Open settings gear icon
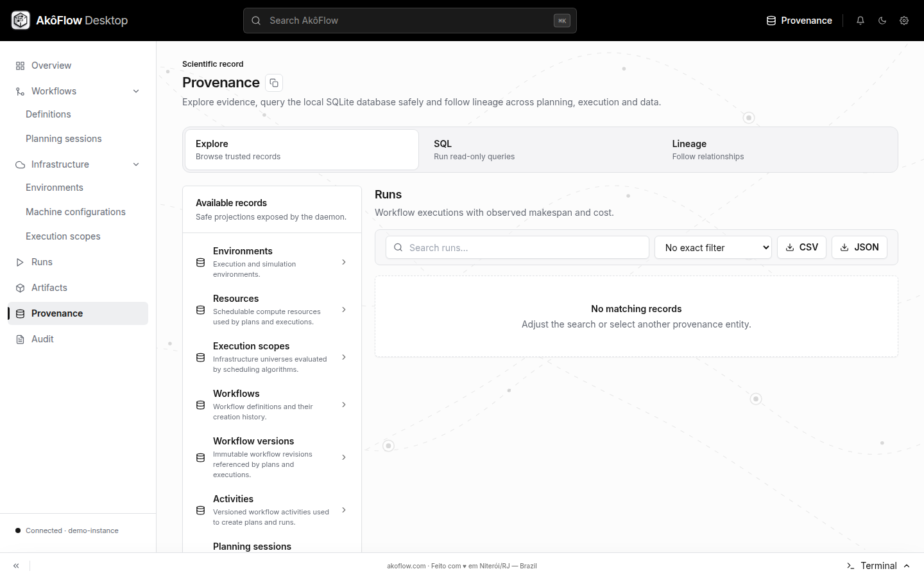The width and height of the screenshot is (924, 578). [904, 21]
